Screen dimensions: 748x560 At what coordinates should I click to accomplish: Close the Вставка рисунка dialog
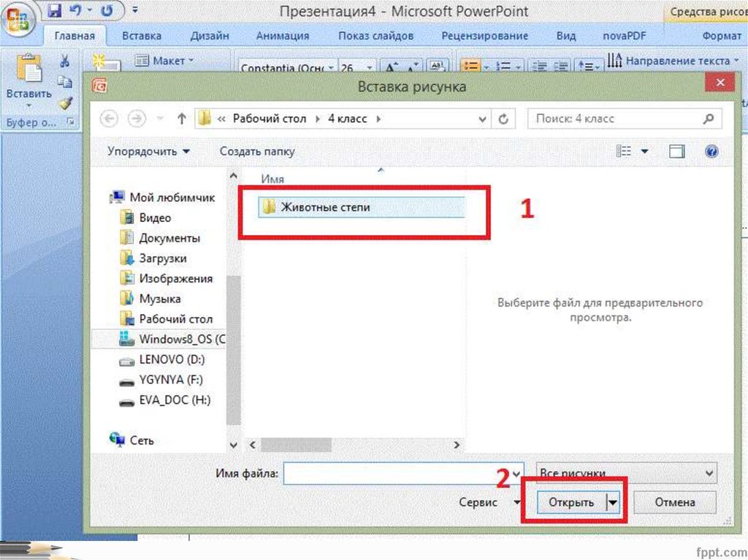[720, 83]
